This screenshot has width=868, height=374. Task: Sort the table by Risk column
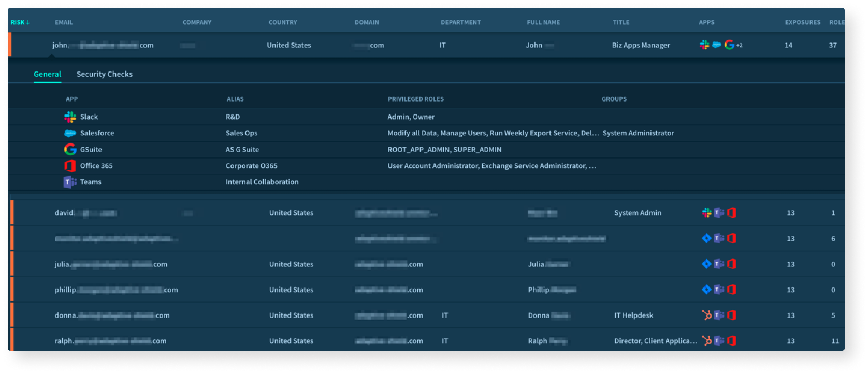coord(20,22)
